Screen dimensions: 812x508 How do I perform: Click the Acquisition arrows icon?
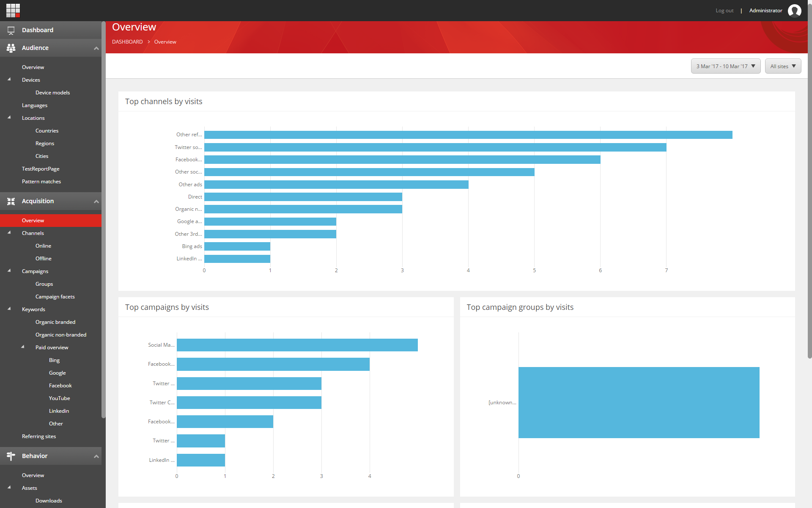click(x=11, y=201)
